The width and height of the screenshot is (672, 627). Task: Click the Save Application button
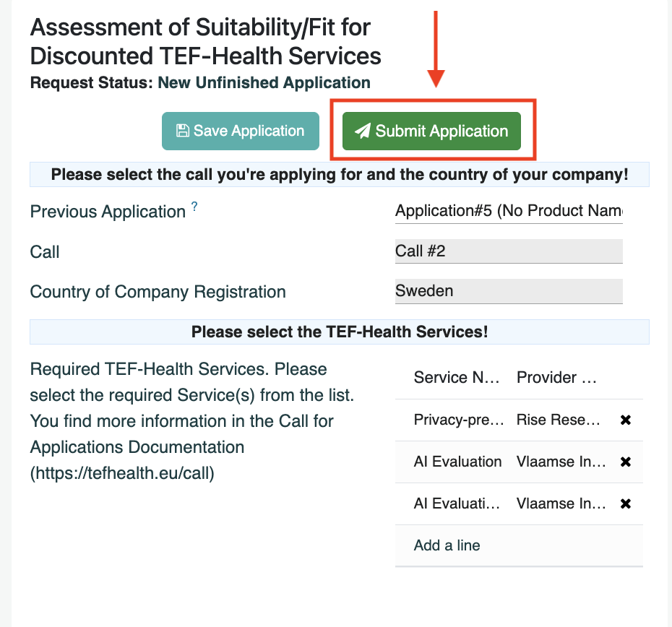[241, 131]
